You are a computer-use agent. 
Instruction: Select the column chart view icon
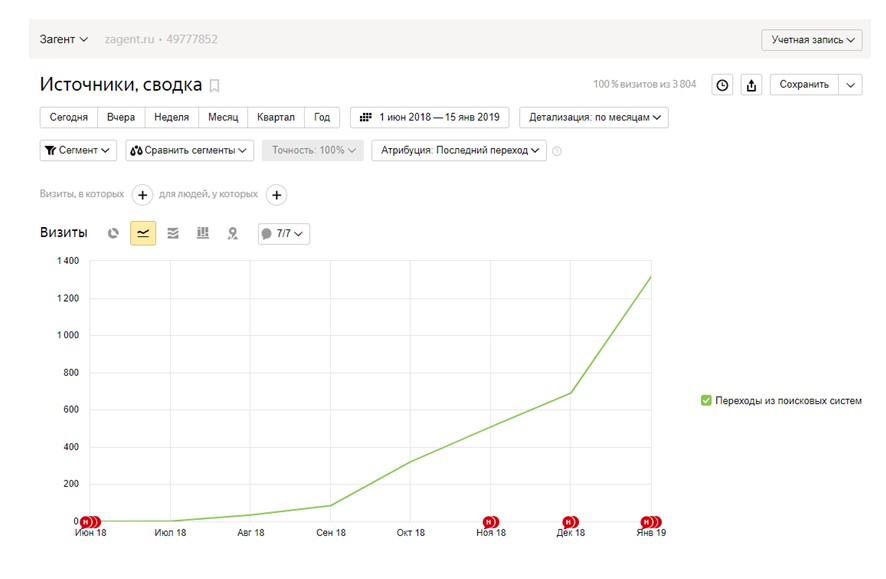click(x=203, y=233)
